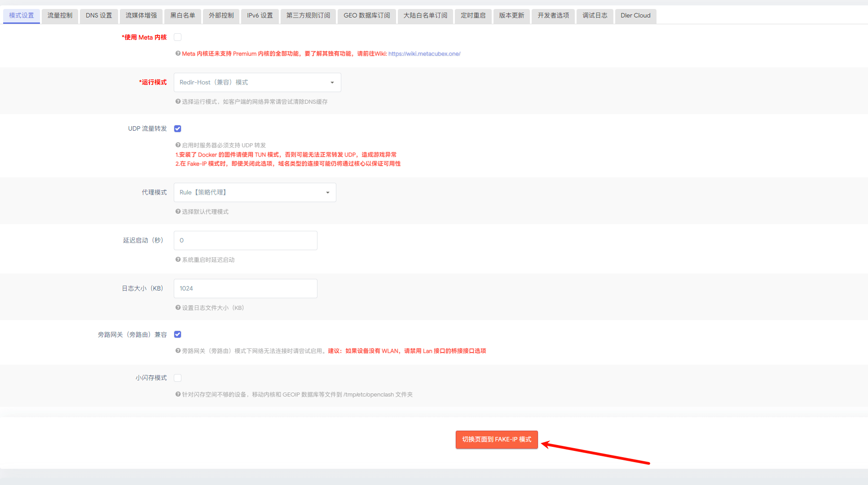Click help icon beside delayed start hint

point(178,260)
